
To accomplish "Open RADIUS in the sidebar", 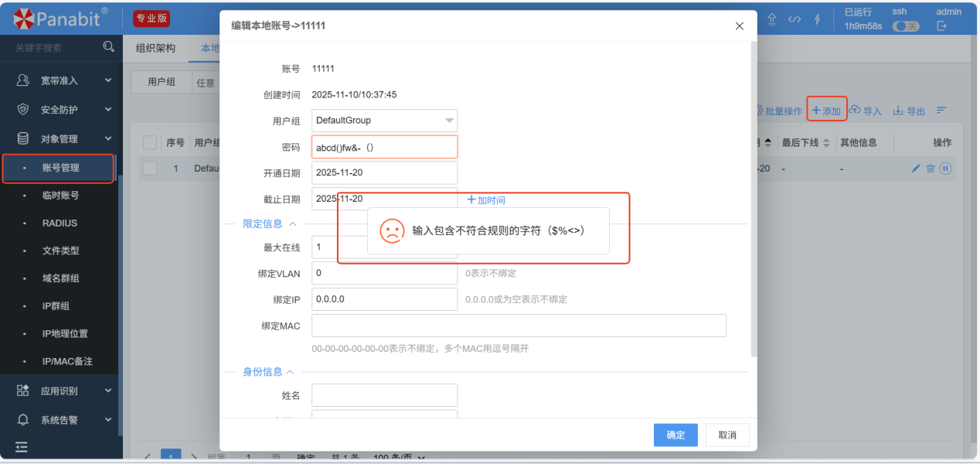I will [60, 223].
